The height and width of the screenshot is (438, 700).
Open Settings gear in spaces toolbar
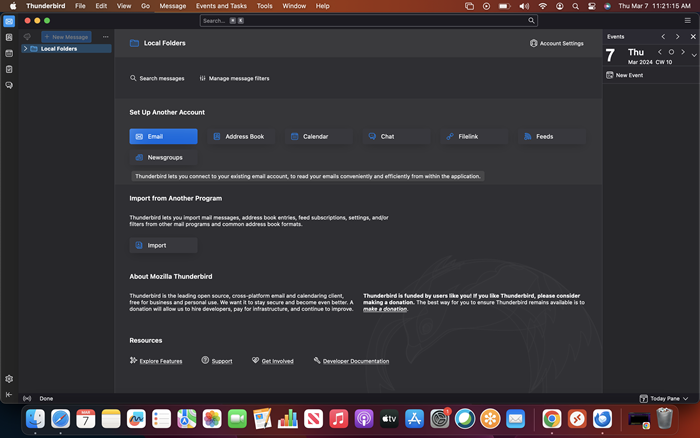pos(9,379)
